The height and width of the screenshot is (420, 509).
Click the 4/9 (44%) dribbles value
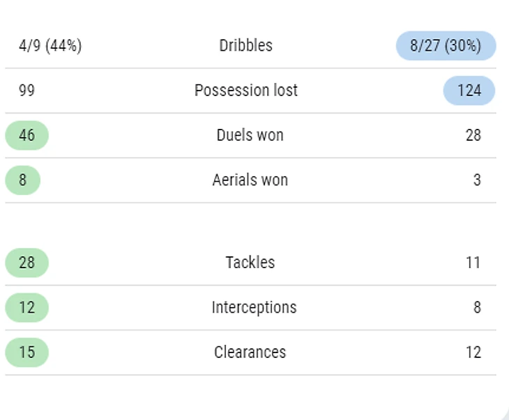(x=50, y=46)
